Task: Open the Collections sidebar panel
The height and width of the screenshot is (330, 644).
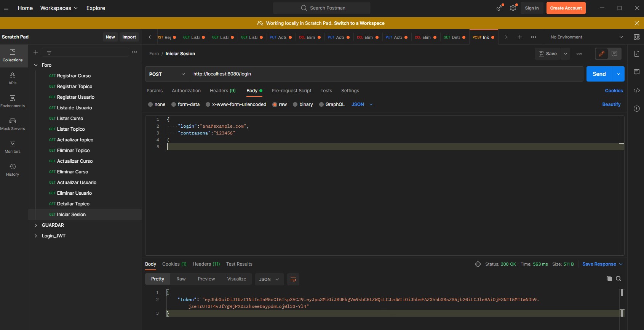Action: coord(13,56)
